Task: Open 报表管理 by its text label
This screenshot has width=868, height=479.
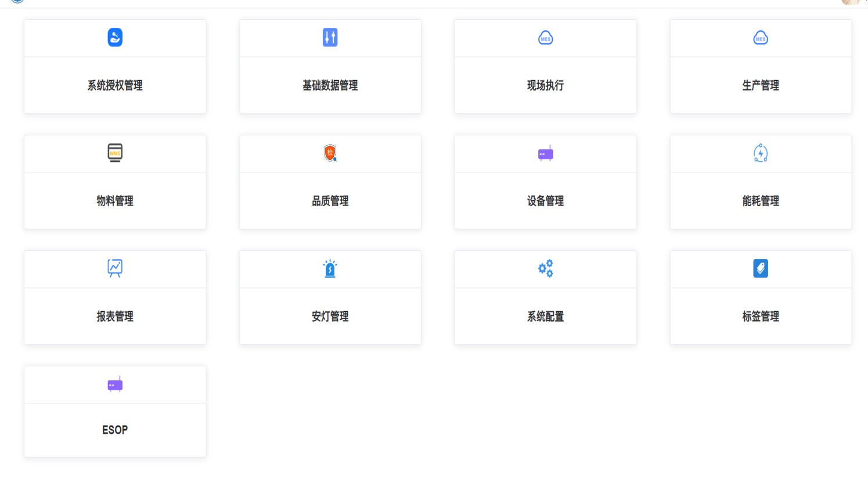Action: tap(115, 316)
